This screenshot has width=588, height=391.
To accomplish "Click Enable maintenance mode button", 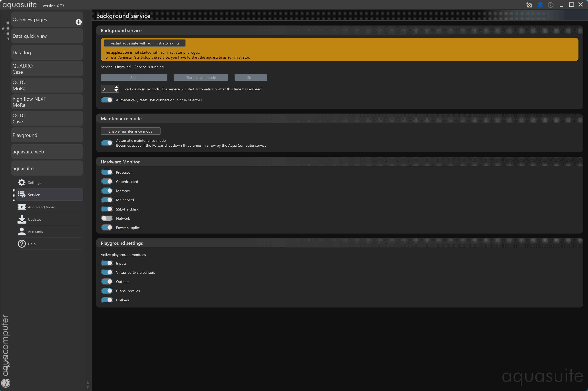I will pyautogui.click(x=131, y=131).
